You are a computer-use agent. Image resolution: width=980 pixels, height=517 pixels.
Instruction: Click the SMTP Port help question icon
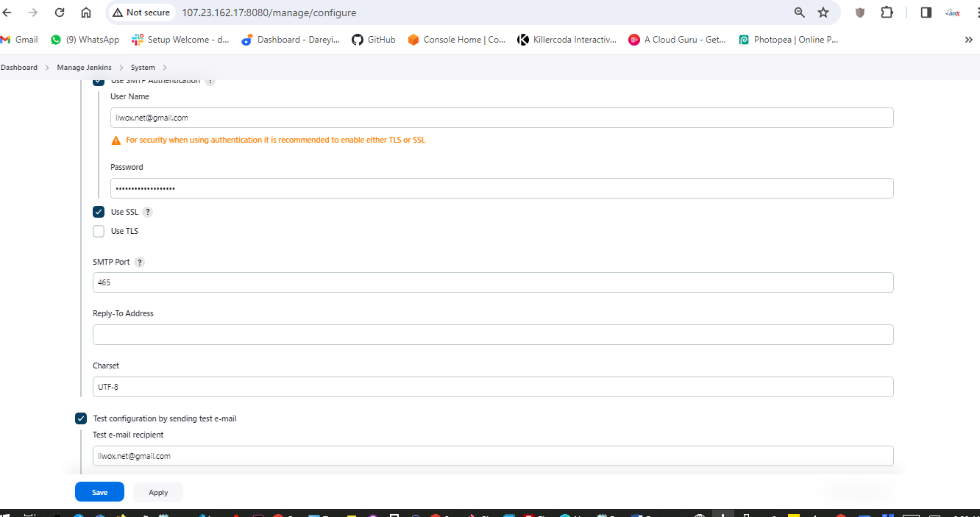click(140, 263)
